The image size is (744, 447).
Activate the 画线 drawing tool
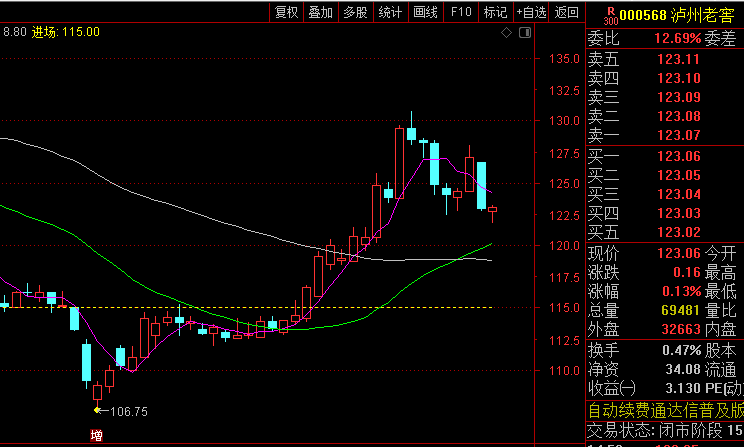click(426, 12)
